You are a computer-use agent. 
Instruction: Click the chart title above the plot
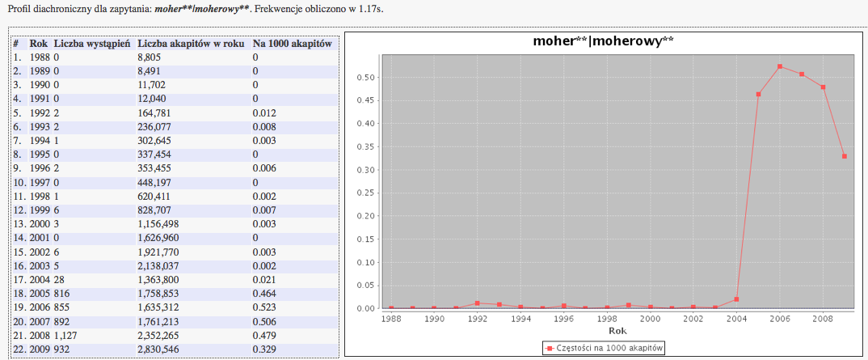603,41
